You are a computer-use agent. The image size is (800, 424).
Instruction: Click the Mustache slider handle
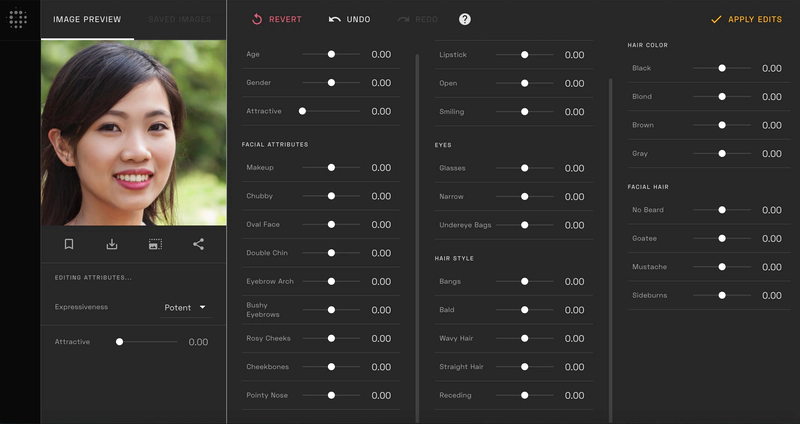[721, 267]
